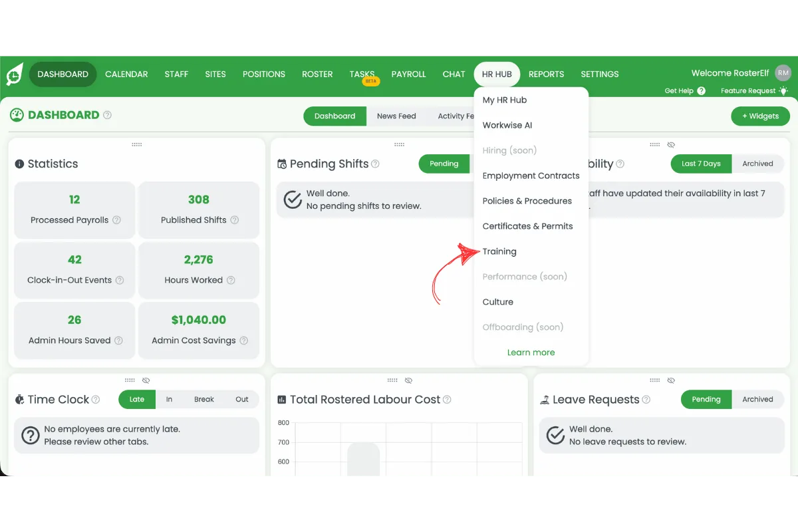Show Out employees in Time Clock
This screenshot has width=798, height=532.
[x=242, y=400]
